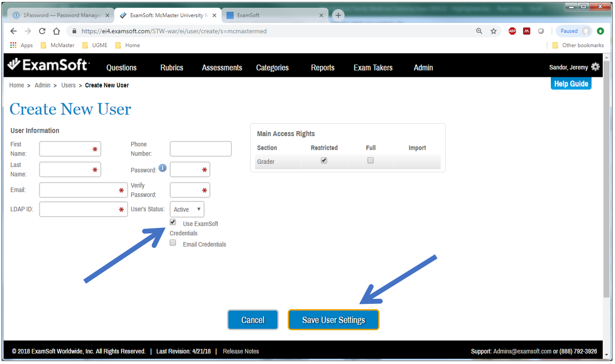Viewport: 615px width, 364px height.
Task: Switch to the second ExamSoft browser tab
Action: (x=274, y=15)
